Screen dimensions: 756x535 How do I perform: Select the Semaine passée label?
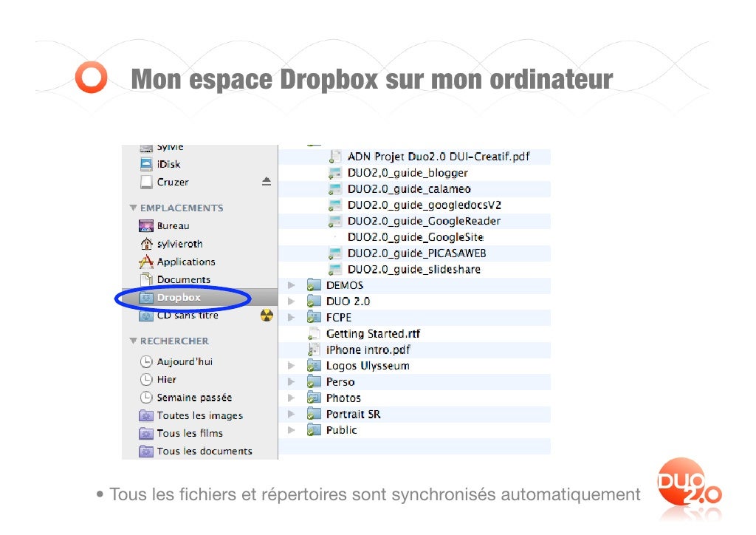(194, 398)
